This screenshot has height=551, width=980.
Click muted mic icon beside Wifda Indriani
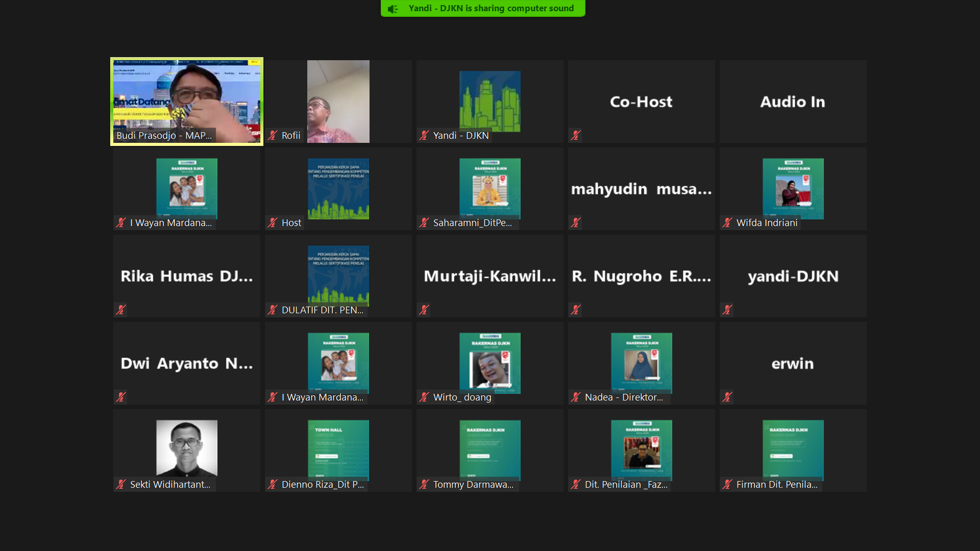click(727, 222)
